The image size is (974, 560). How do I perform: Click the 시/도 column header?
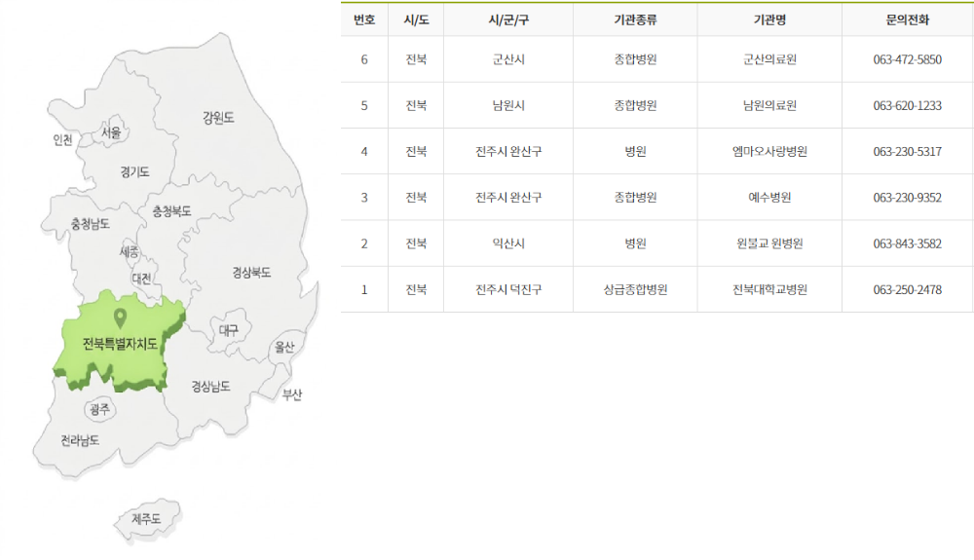(x=416, y=19)
